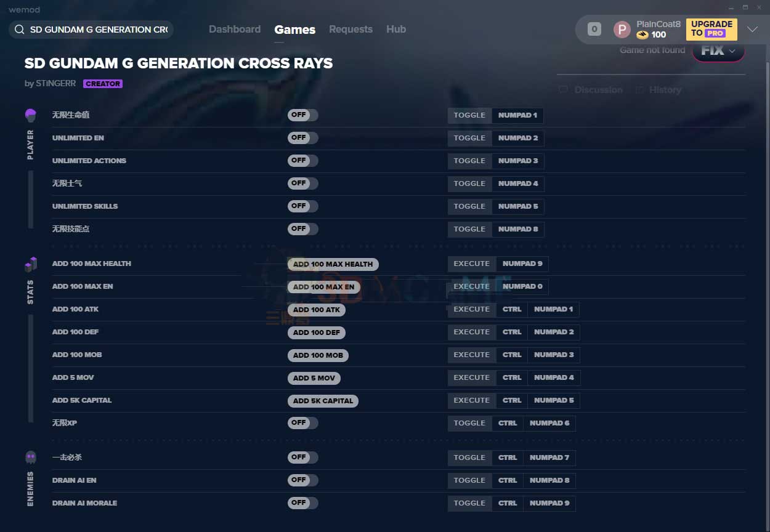Enable Unlimited Skills toggle
This screenshot has height=532, width=770.
click(x=302, y=206)
